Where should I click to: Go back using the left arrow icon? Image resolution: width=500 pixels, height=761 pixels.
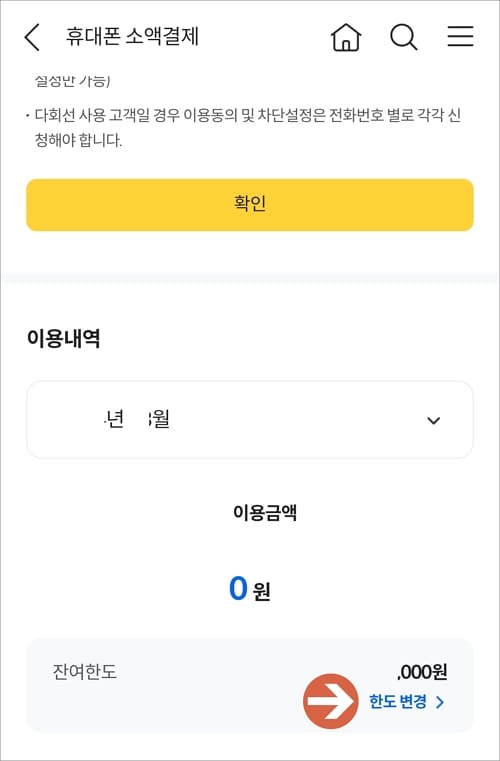(x=32, y=37)
